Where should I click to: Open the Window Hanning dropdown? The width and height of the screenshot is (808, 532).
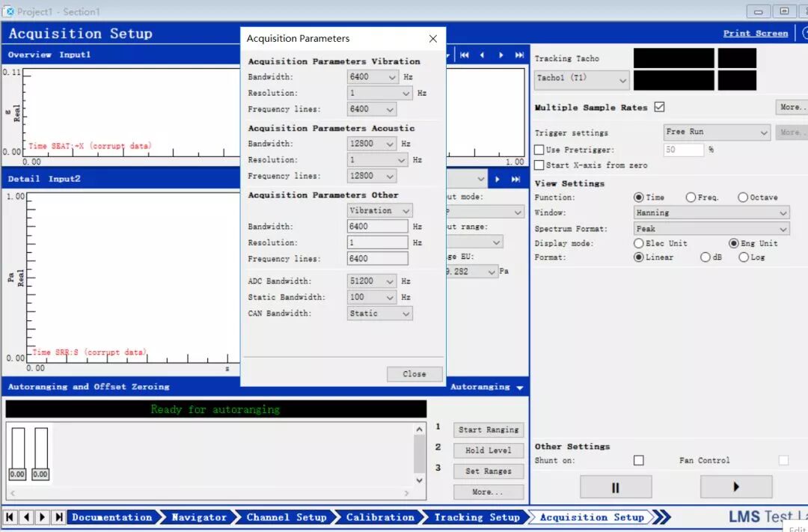pyautogui.click(x=711, y=213)
